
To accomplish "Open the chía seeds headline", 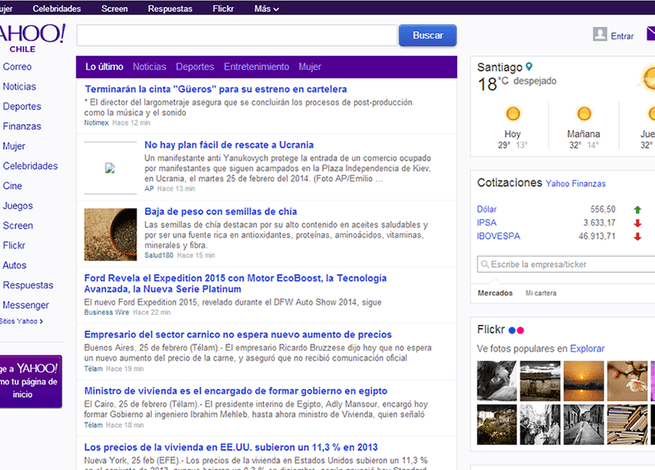I will click(x=221, y=212).
